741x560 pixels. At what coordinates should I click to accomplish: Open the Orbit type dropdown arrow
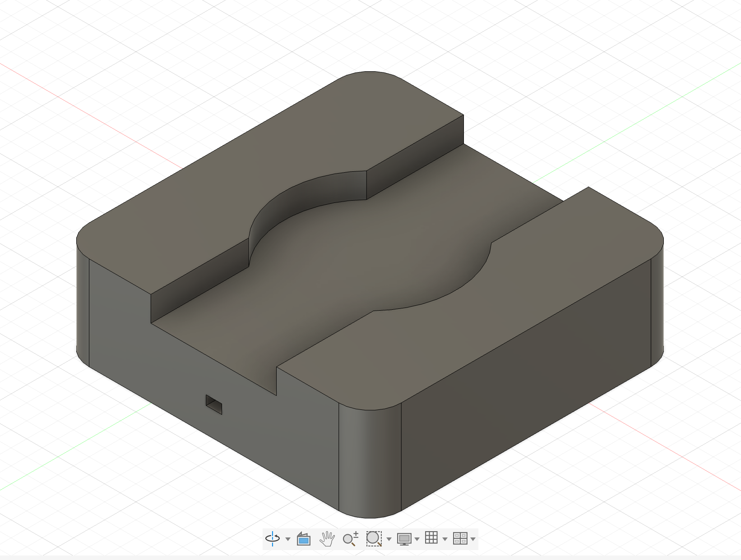[288, 539]
